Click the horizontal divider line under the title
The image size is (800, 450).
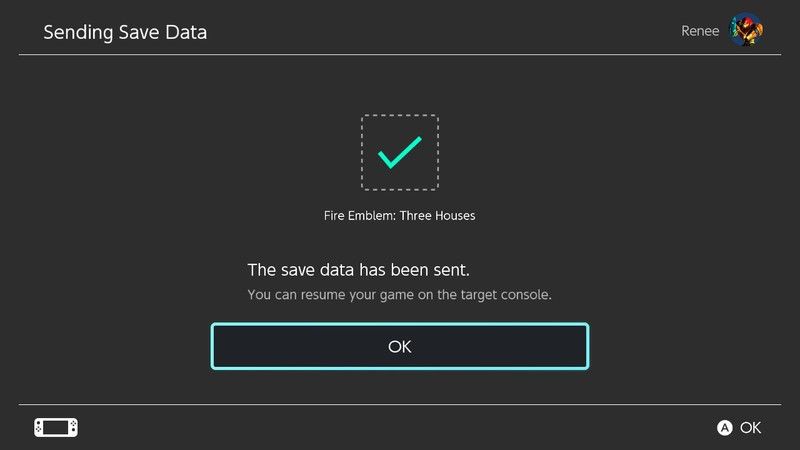[400, 54]
